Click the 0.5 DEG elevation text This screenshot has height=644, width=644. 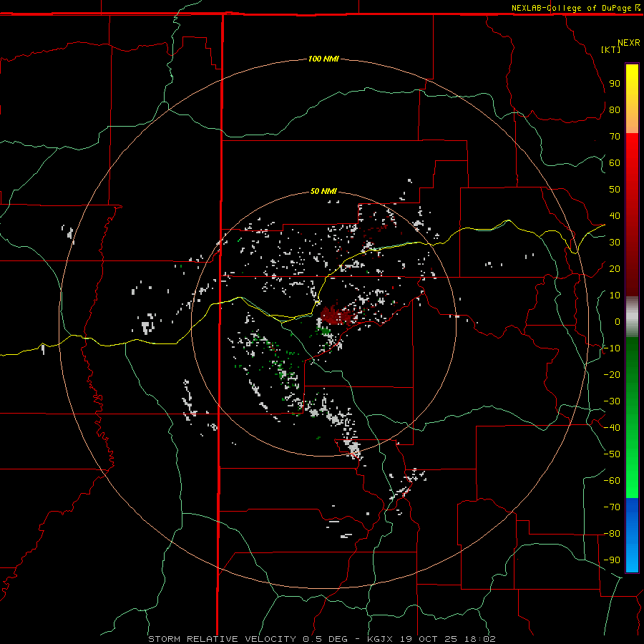point(325,639)
